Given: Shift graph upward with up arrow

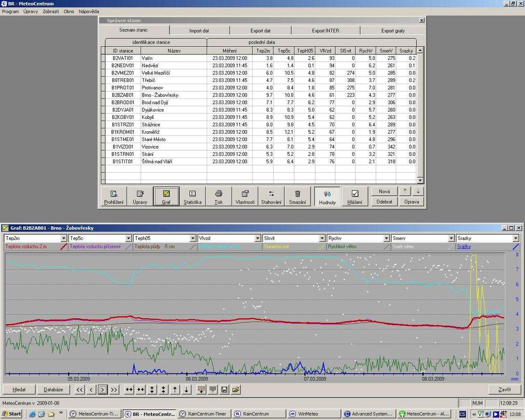Looking at the screenshot, I should (175, 390).
